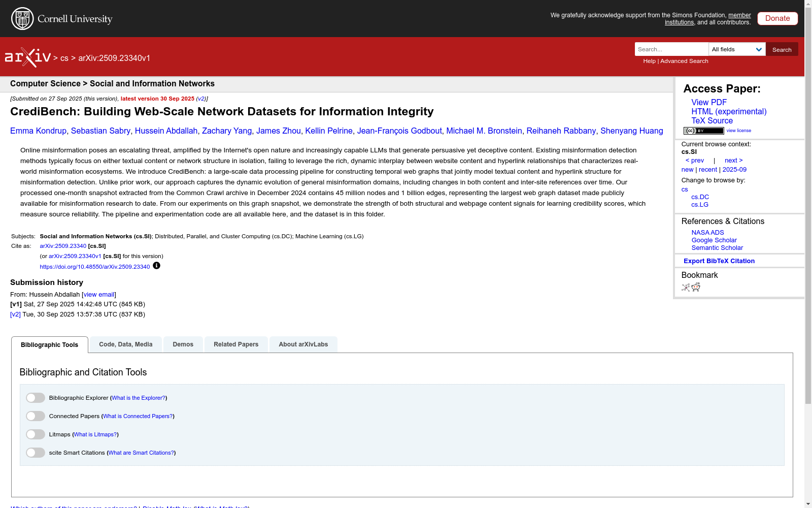
Task: Open the Google Scholar link
Action: point(714,240)
